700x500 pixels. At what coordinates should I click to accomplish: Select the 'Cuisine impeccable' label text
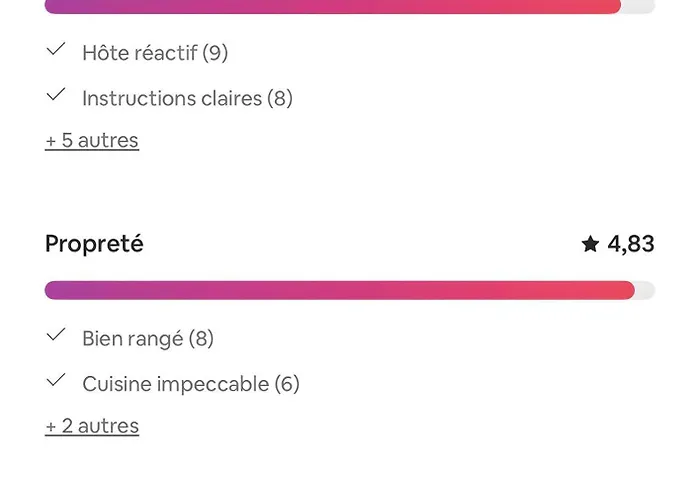pos(175,384)
